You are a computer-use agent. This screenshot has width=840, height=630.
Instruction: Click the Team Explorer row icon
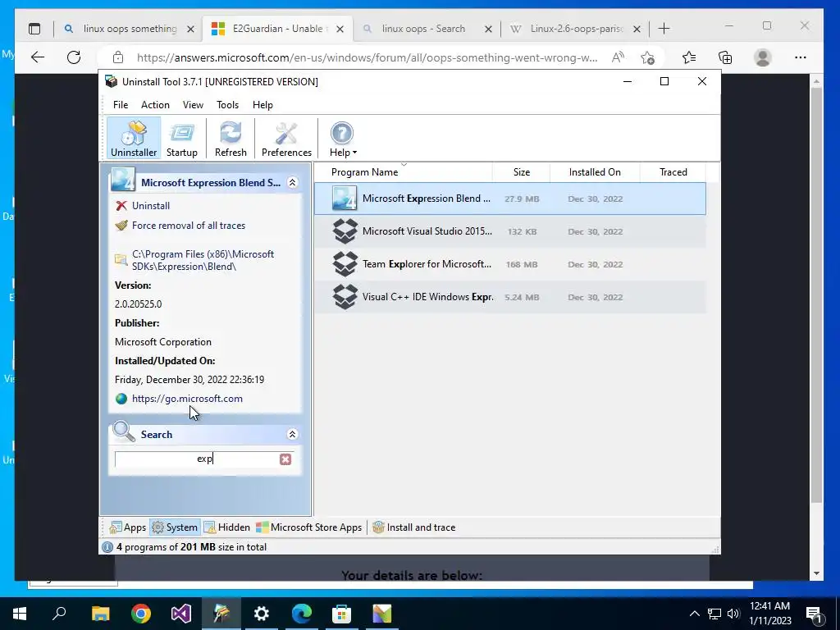[x=345, y=264]
